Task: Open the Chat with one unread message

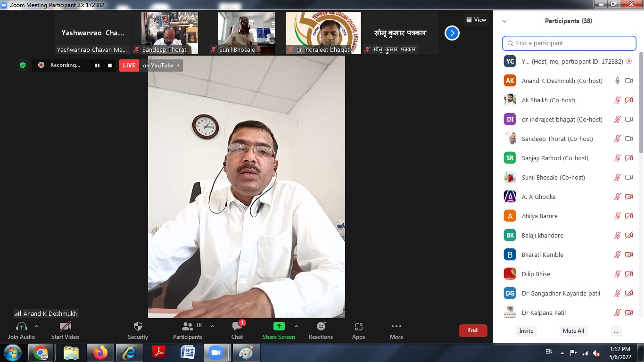Action: click(237, 330)
